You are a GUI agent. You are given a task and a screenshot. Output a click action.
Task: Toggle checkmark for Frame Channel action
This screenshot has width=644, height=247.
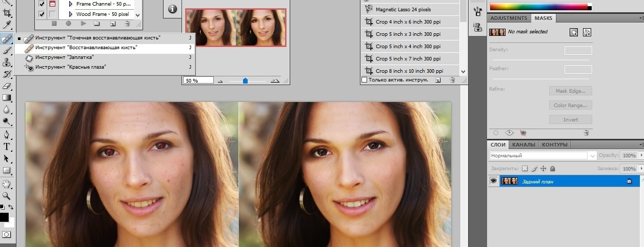tap(42, 4)
